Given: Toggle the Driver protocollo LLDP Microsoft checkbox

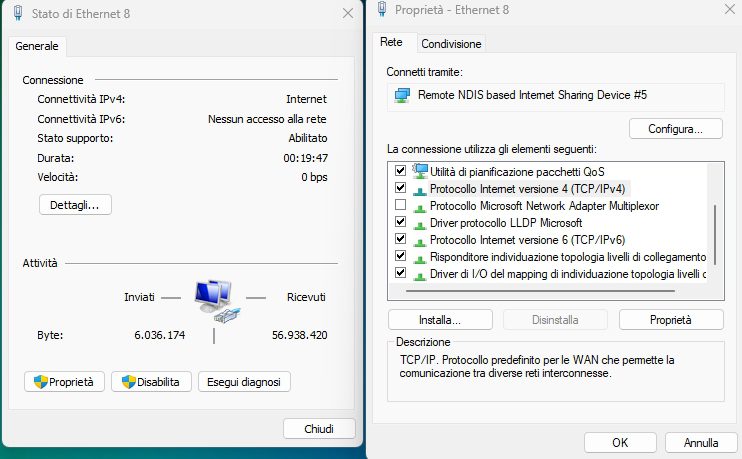Looking at the screenshot, I should coord(400,221).
